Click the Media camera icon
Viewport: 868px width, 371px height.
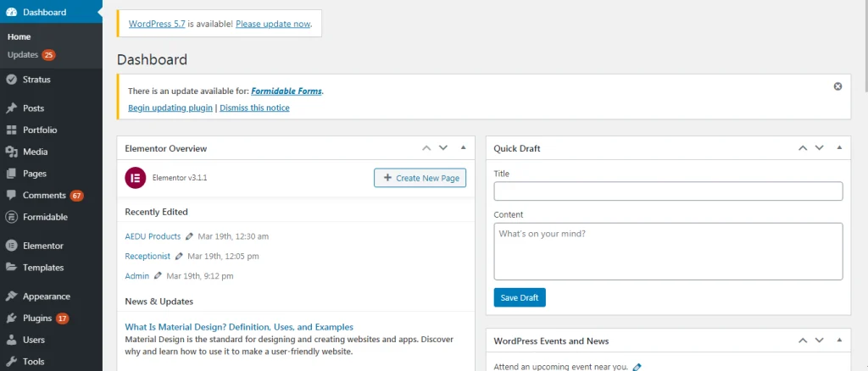click(x=11, y=152)
